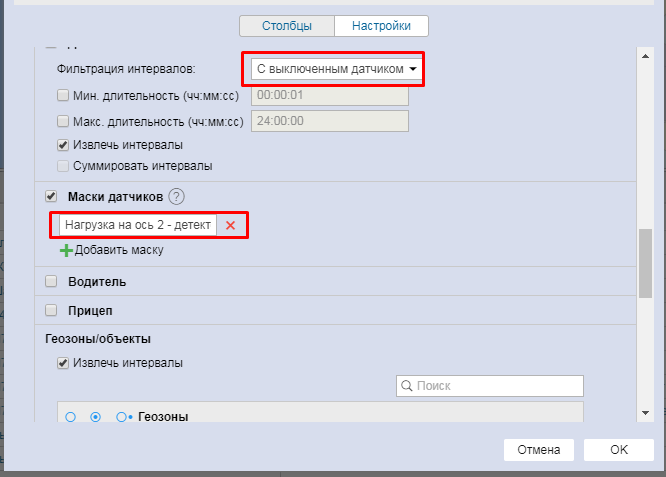This screenshot has width=666, height=477.
Task: Click the green plus Добавить маску icon
Action: pyautogui.click(x=66, y=250)
